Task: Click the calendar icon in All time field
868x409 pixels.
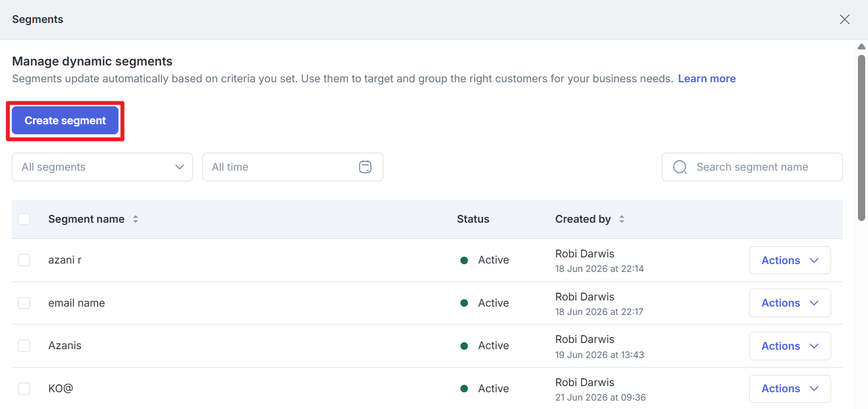Action: 365,167
